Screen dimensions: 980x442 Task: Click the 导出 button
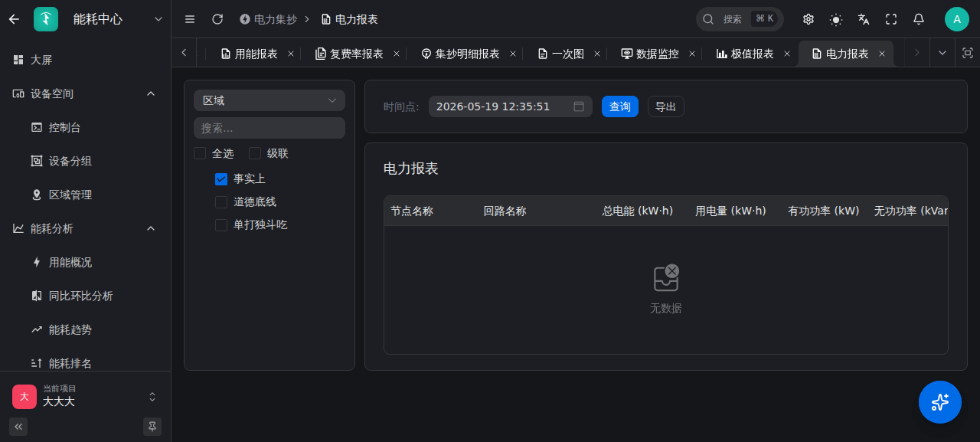(666, 106)
